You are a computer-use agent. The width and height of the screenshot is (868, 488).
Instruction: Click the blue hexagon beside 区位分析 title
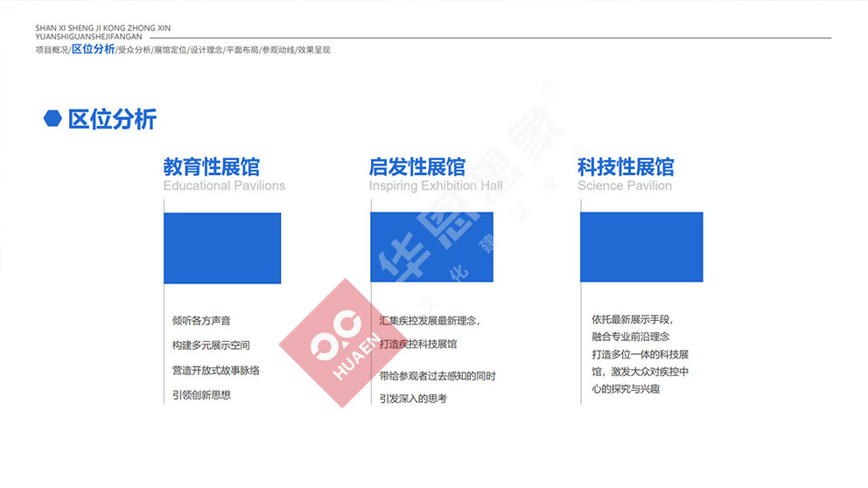tap(52, 120)
